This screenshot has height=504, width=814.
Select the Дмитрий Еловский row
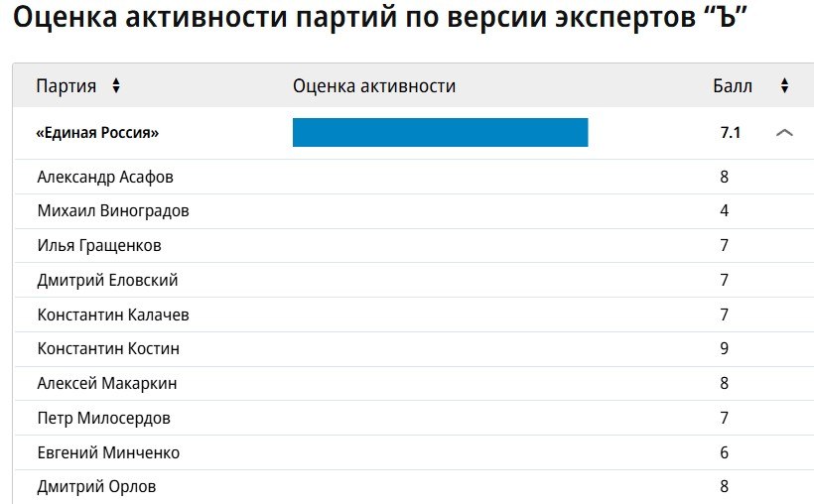414,281
